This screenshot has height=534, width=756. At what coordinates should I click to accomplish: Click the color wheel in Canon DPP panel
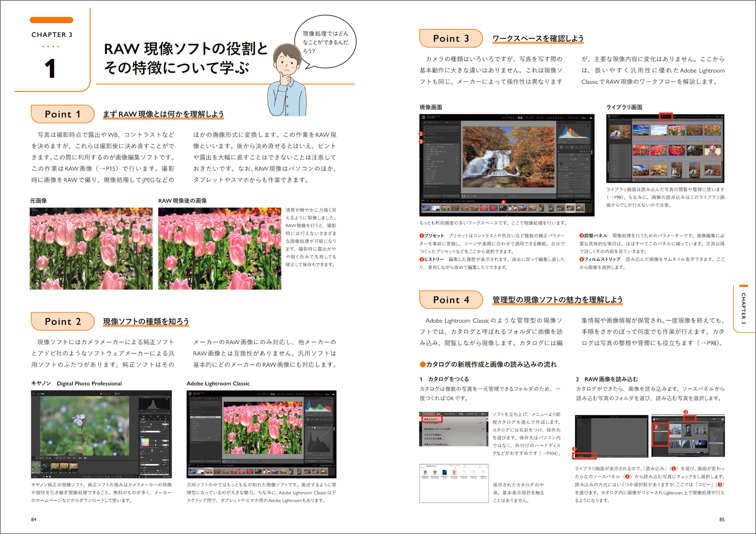tap(145, 442)
